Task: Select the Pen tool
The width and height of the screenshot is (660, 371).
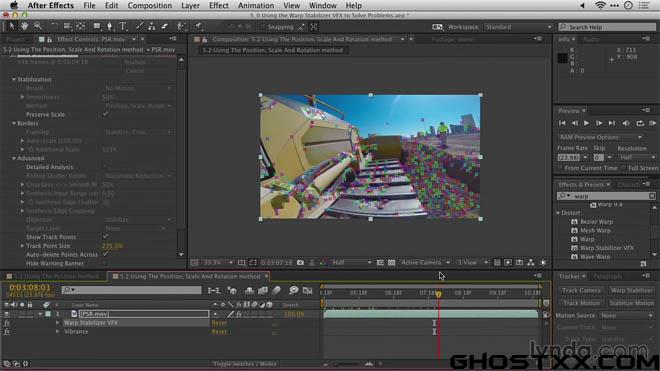Action: [x=109, y=26]
